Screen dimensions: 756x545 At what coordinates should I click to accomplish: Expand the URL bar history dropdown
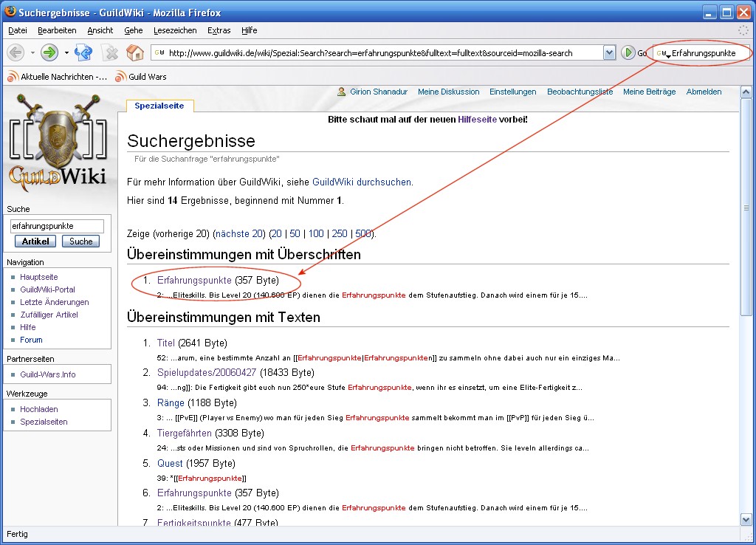coord(609,52)
